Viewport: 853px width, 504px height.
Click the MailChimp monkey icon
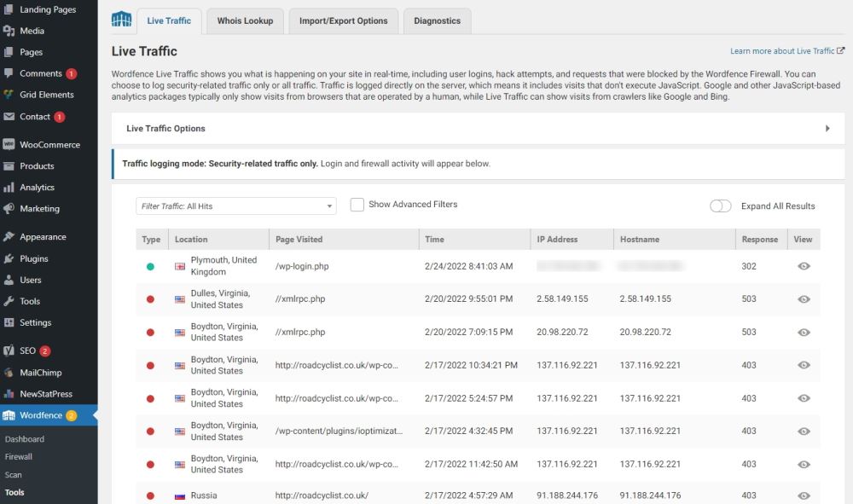pos(9,373)
